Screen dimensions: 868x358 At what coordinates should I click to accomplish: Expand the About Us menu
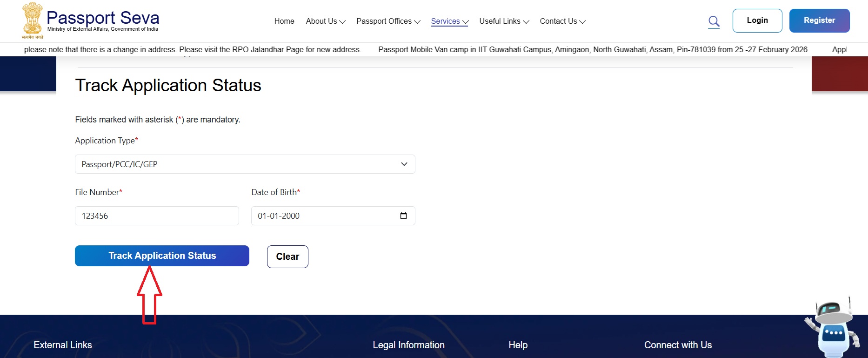(325, 21)
